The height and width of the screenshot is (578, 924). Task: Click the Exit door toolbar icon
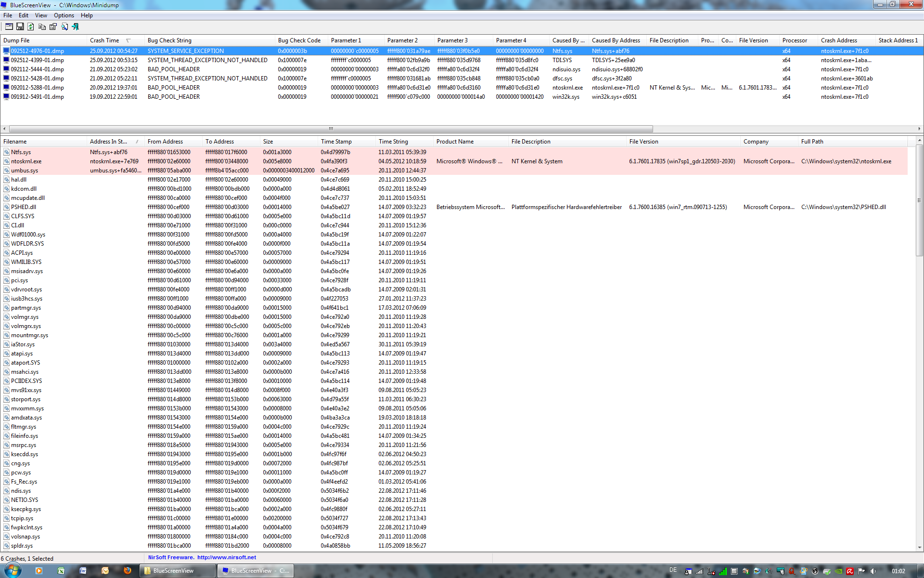tap(75, 26)
